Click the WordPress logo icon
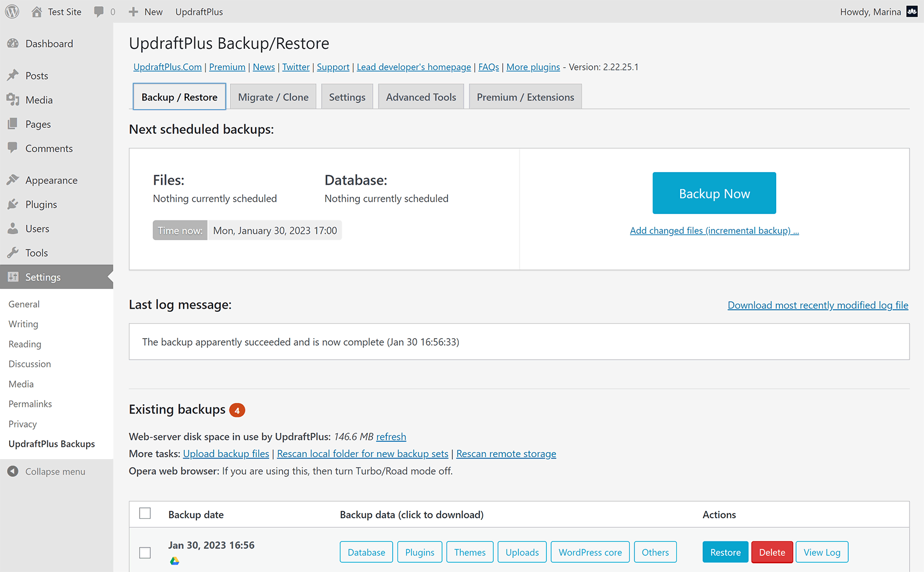The image size is (924, 572). point(12,11)
